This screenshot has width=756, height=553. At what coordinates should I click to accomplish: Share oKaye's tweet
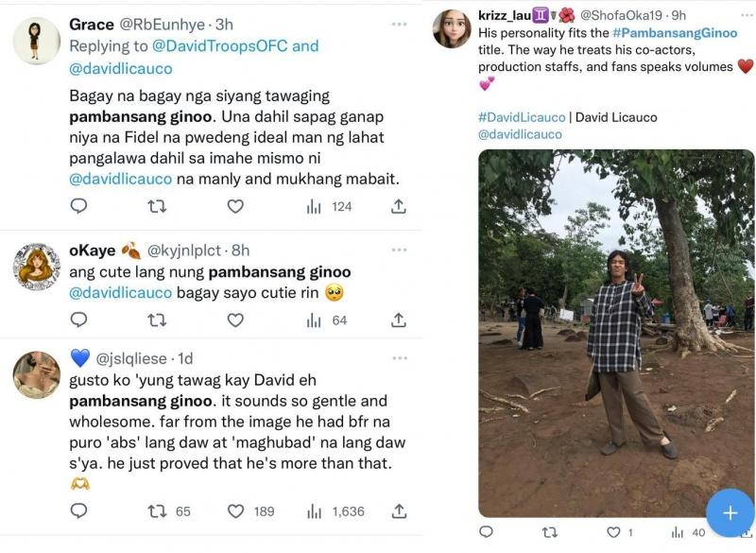[399, 320]
